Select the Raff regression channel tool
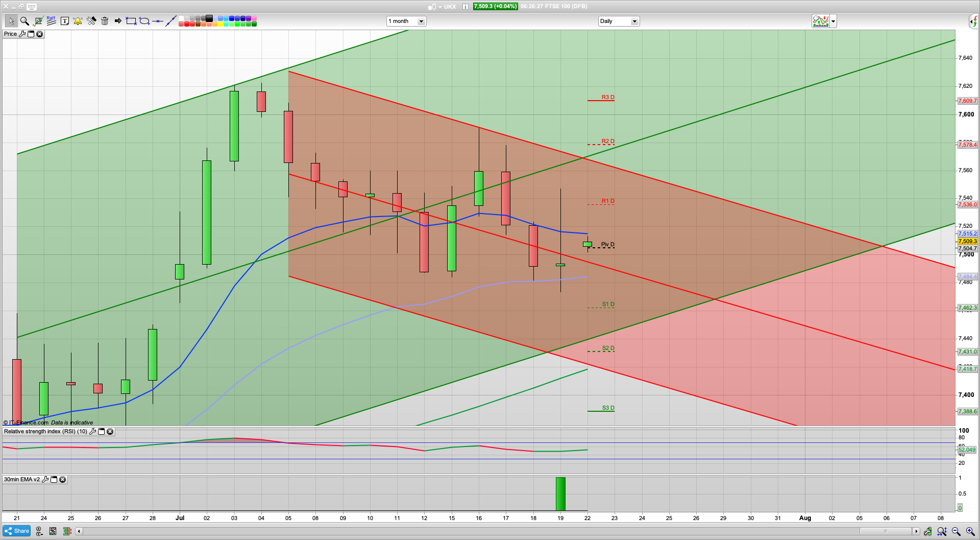The width and height of the screenshot is (980, 540). click(x=51, y=20)
